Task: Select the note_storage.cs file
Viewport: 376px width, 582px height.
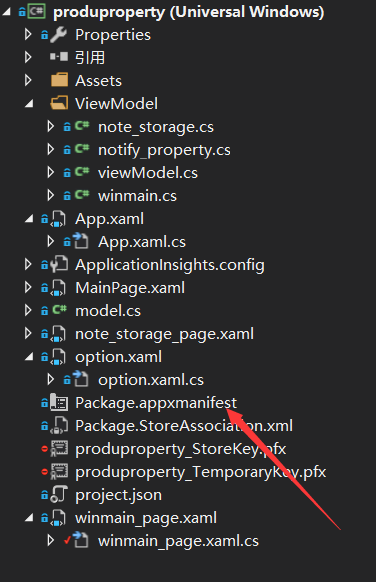Action: (x=156, y=127)
